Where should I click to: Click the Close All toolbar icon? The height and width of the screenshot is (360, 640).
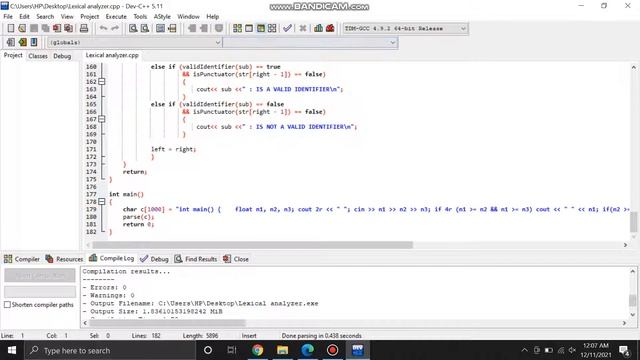click(x=68, y=28)
